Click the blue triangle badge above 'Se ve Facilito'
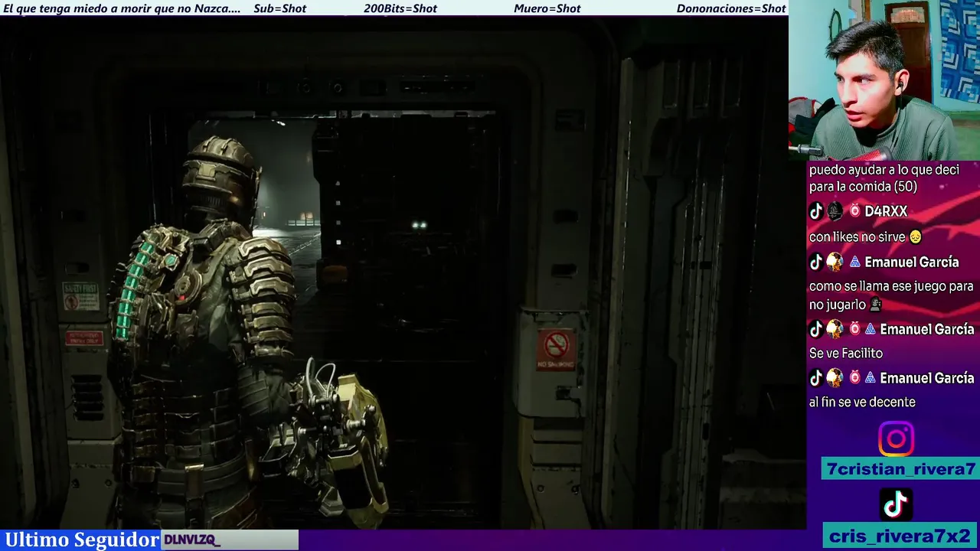 pos(871,329)
